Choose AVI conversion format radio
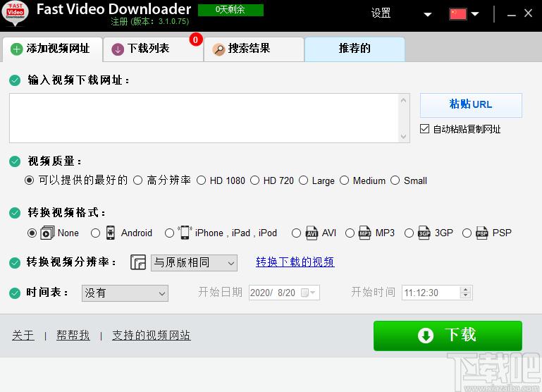The image size is (542, 392). coord(296,233)
